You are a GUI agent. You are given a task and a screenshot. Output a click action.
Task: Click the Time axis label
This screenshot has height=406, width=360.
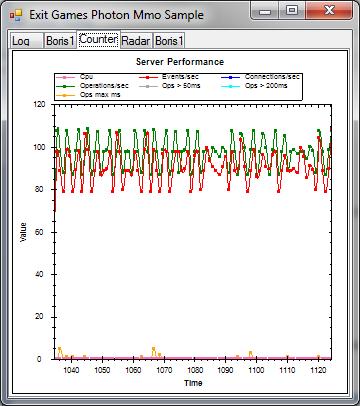coord(193,383)
